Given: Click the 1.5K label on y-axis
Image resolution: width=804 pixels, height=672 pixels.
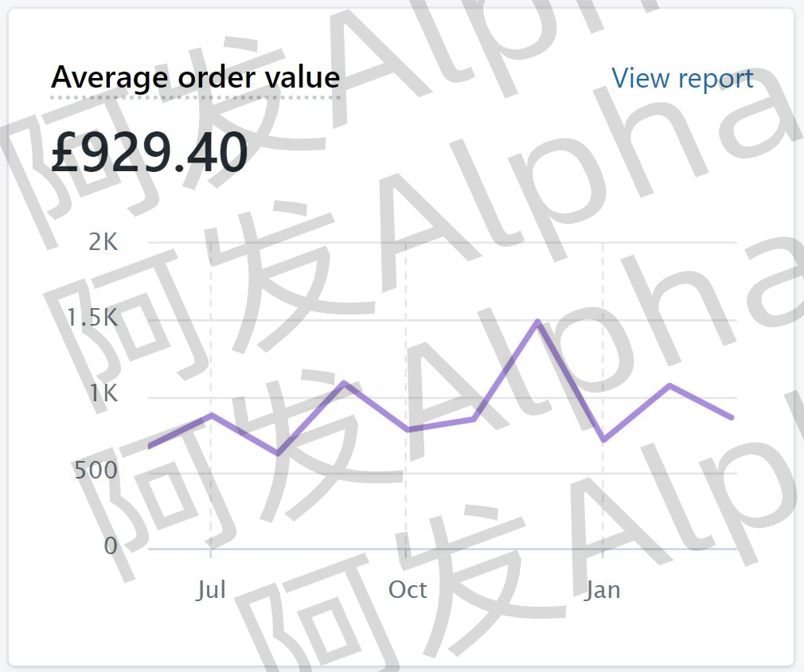Looking at the screenshot, I should (x=93, y=318).
